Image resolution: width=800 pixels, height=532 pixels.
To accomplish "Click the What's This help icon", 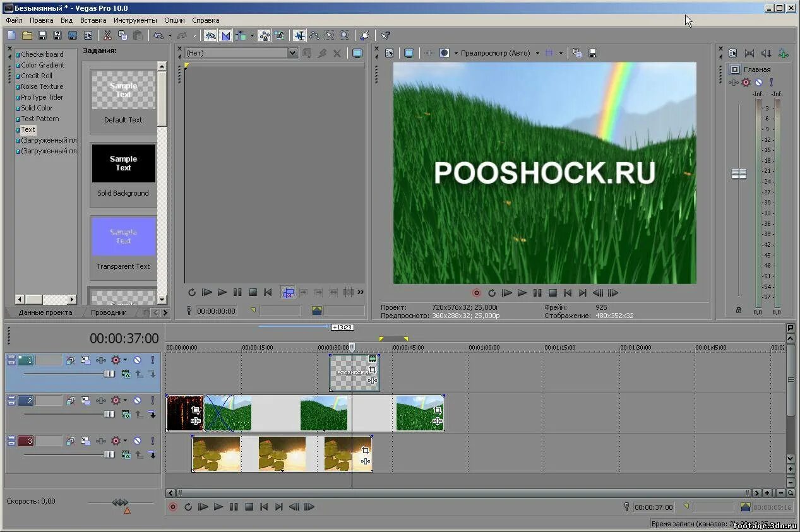I will (x=385, y=35).
